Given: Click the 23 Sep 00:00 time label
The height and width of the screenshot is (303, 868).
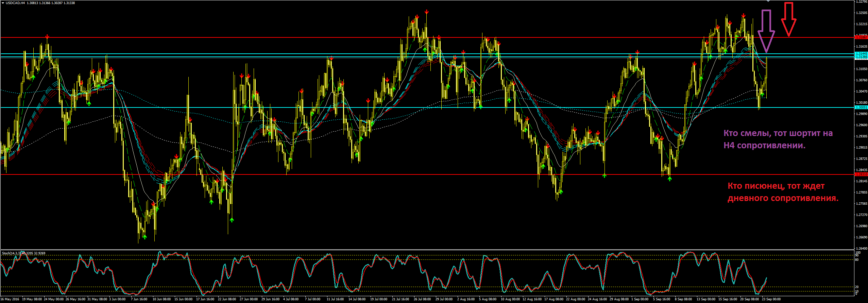Looking at the screenshot, I should point(771,299).
